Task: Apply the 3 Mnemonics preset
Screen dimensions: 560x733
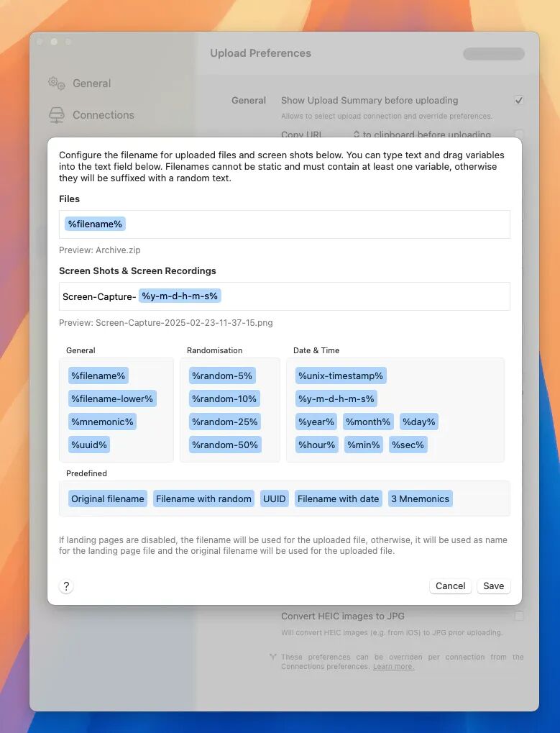Action: click(421, 498)
